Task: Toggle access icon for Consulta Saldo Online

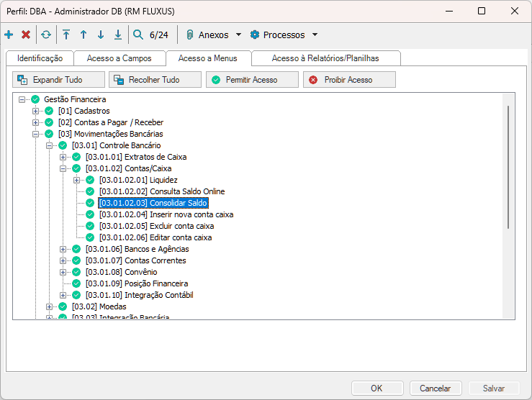Action: pos(90,191)
